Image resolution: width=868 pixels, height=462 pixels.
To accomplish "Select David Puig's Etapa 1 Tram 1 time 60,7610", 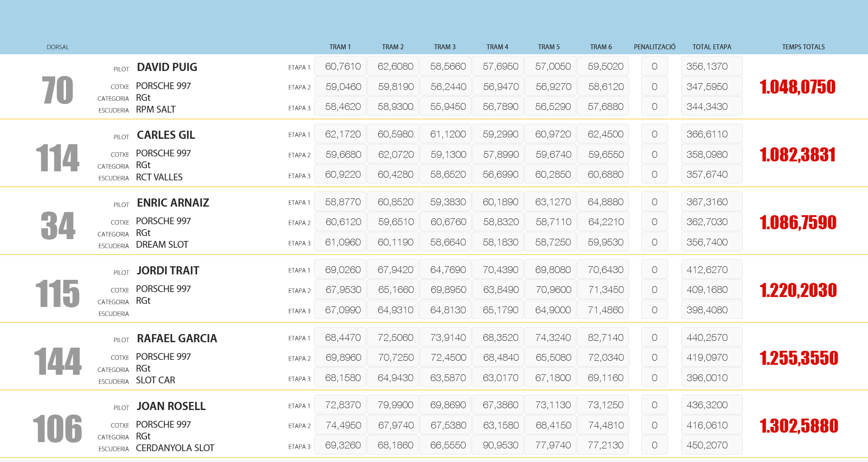I will (x=343, y=66).
